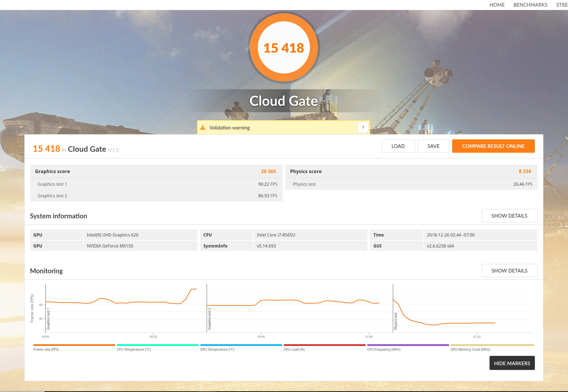
Task: Click the Graphics test 2 timeline marker
Action: click(x=209, y=319)
